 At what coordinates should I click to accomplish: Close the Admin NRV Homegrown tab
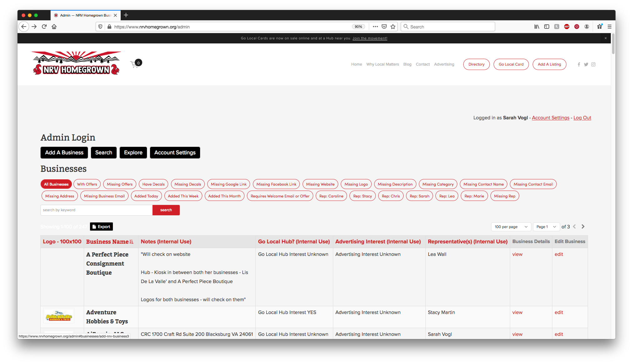115,15
